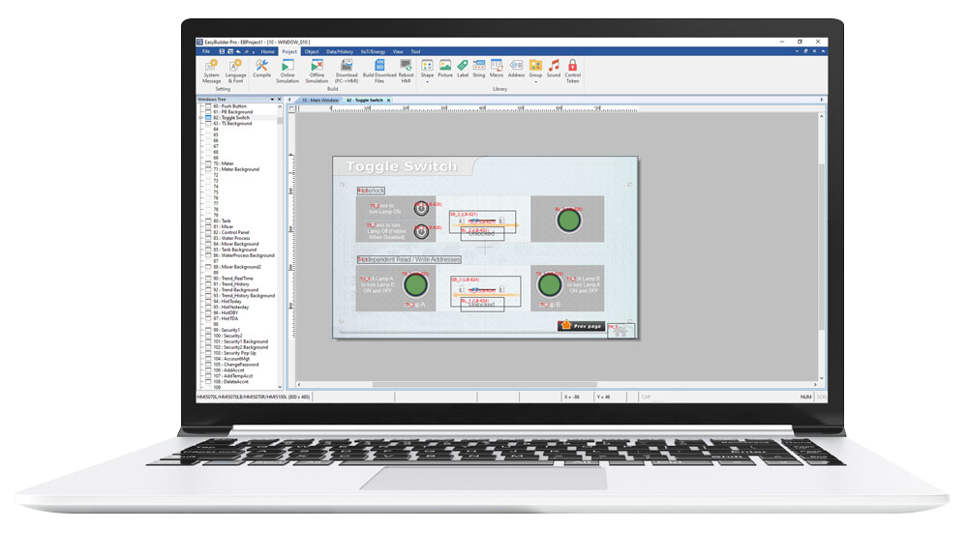This screenshot has width=968, height=560.
Task: Select 99 : Security1 in tree
Action: (226, 330)
